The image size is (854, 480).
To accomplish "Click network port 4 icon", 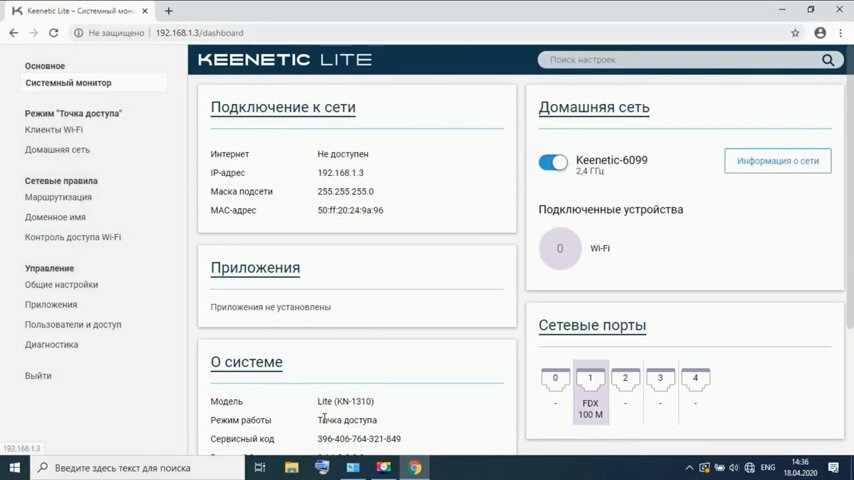I will pyautogui.click(x=696, y=379).
